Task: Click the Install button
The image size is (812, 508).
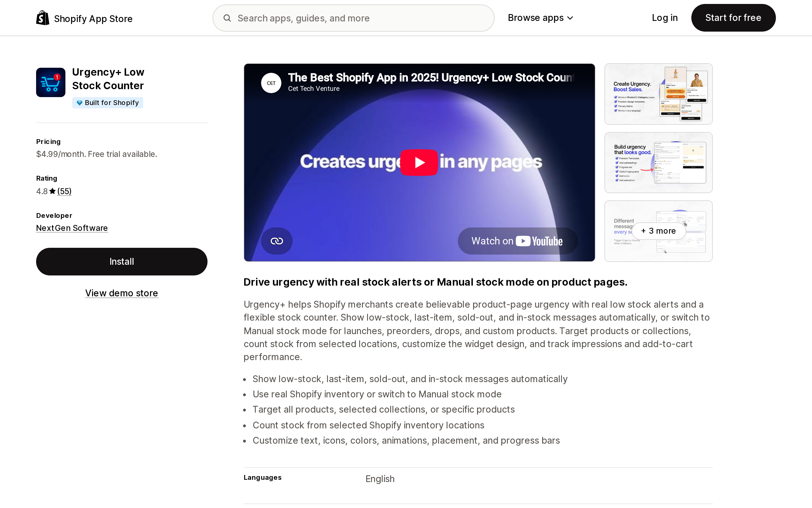Action: coord(122,262)
